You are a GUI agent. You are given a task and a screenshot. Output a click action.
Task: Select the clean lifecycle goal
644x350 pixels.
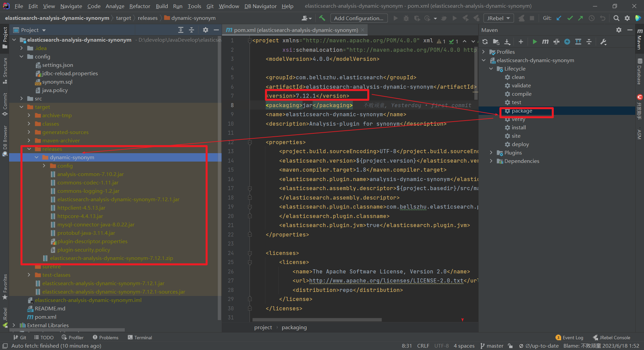(x=518, y=77)
